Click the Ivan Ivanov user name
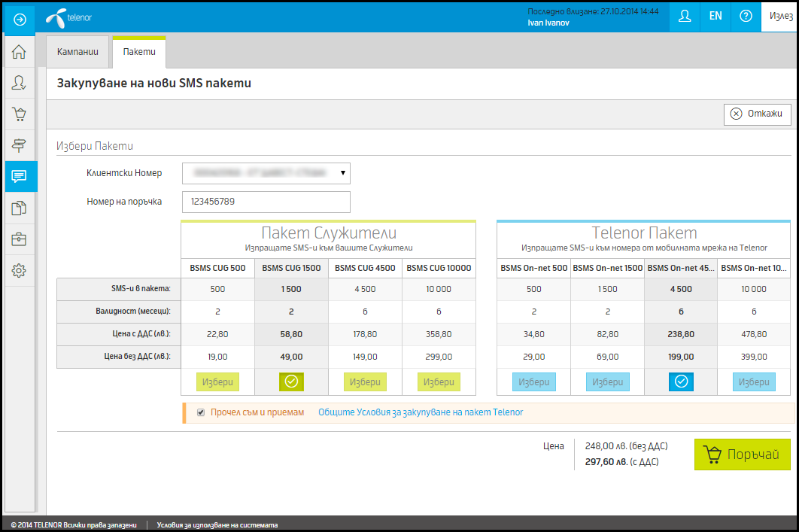The image size is (799, 532). (548, 23)
